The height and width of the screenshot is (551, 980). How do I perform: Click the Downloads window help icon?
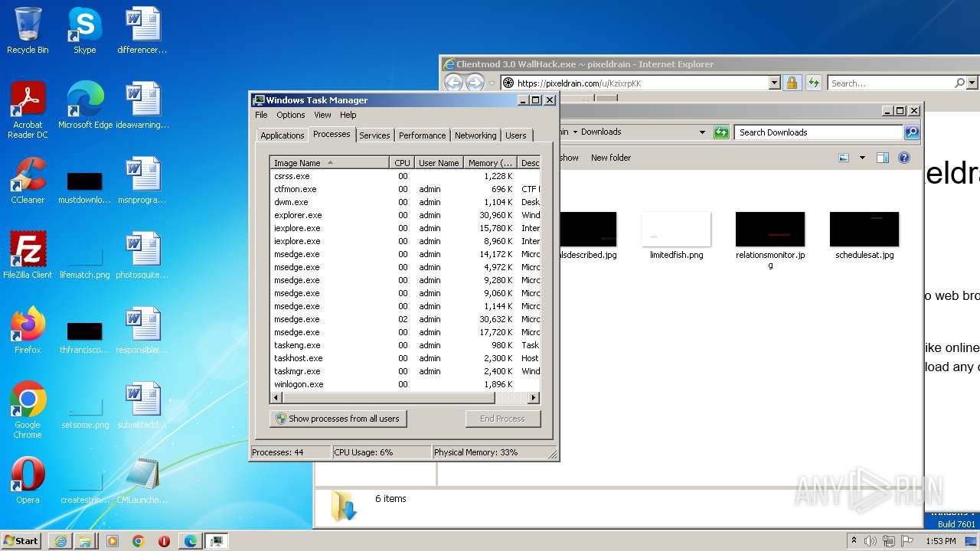[x=903, y=158]
